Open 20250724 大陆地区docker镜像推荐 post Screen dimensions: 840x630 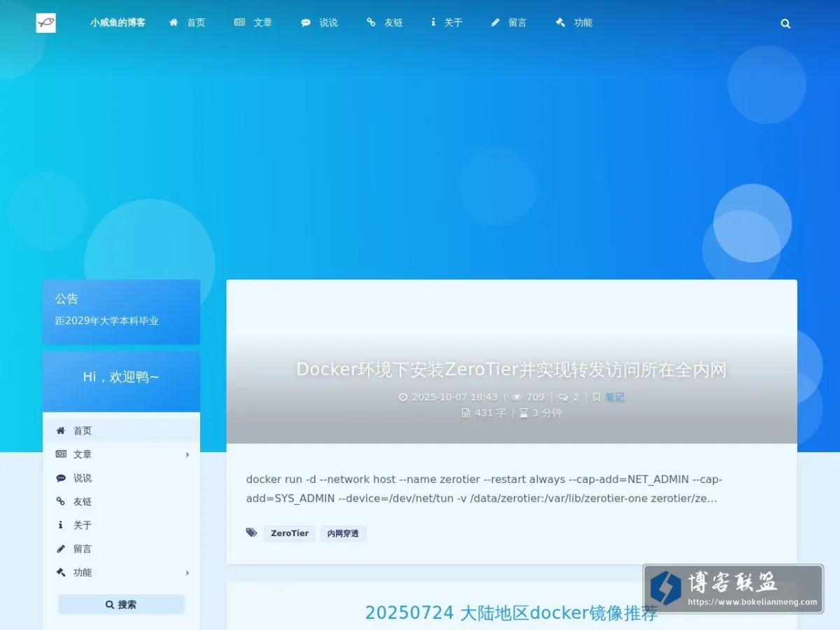(x=512, y=613)
